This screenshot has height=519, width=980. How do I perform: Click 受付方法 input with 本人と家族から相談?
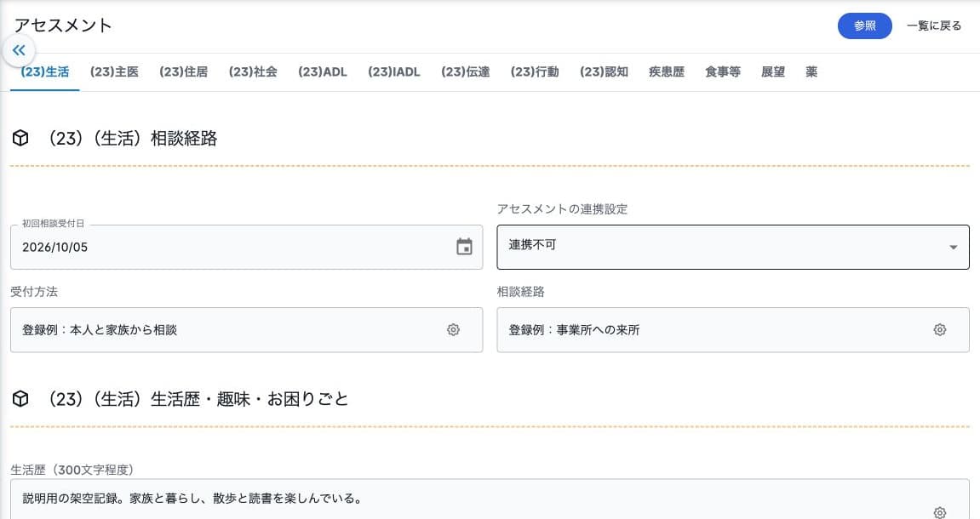pos(246,330)
